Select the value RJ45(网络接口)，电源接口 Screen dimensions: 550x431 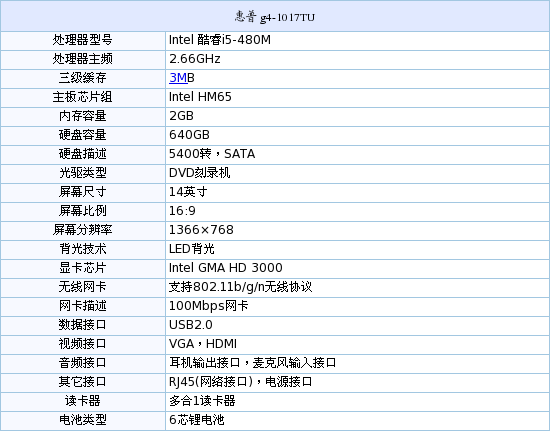[241, 382]
